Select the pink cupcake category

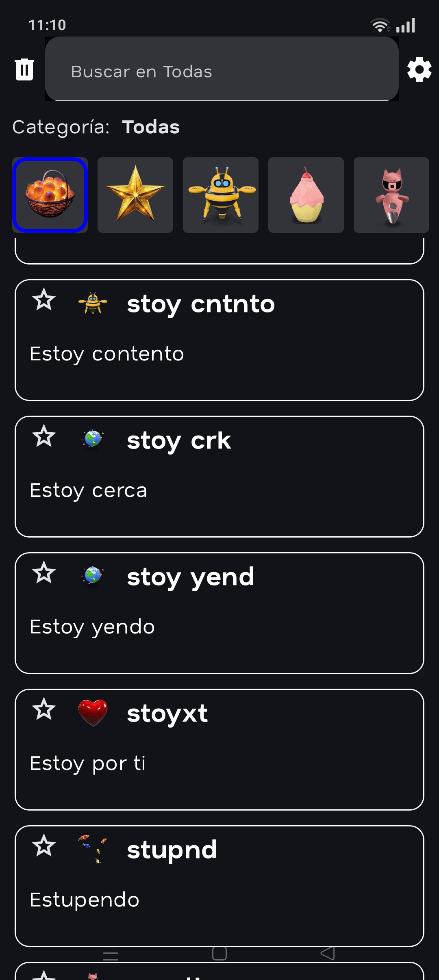coord(306,195)
